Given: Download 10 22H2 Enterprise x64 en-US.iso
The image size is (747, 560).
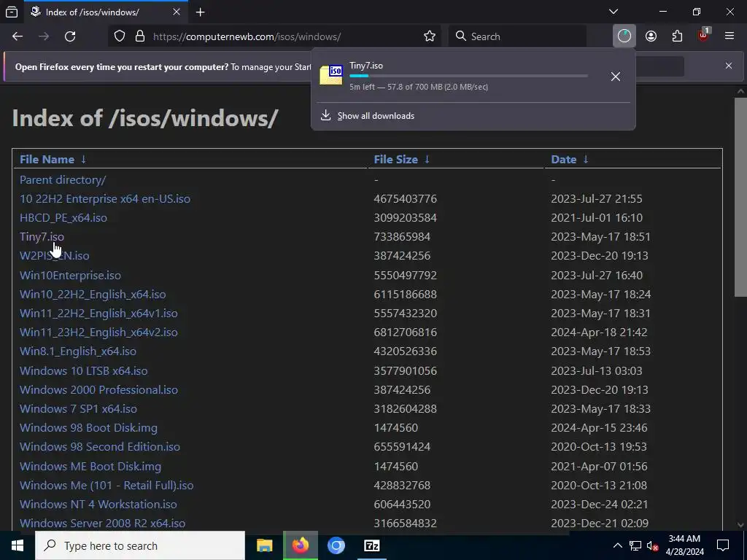Looking at the screenshot, I should pyautogui.click(x=105, y=198).
